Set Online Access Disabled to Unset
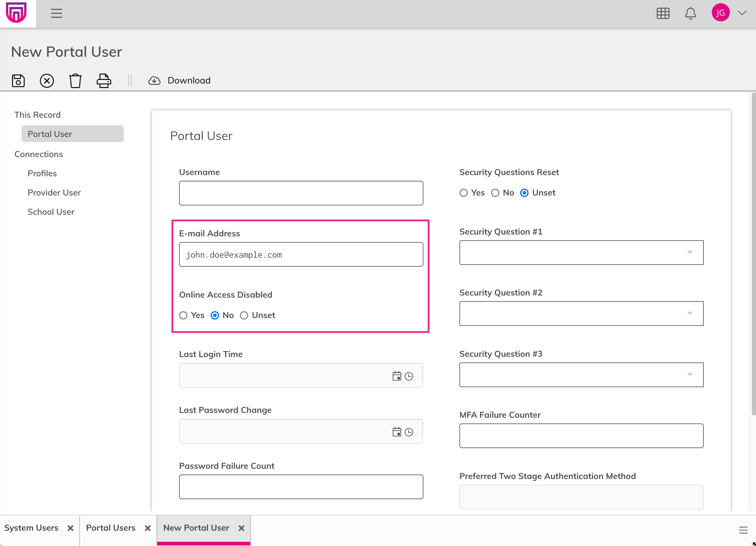756x546 pixels. (x=244, y=315)
